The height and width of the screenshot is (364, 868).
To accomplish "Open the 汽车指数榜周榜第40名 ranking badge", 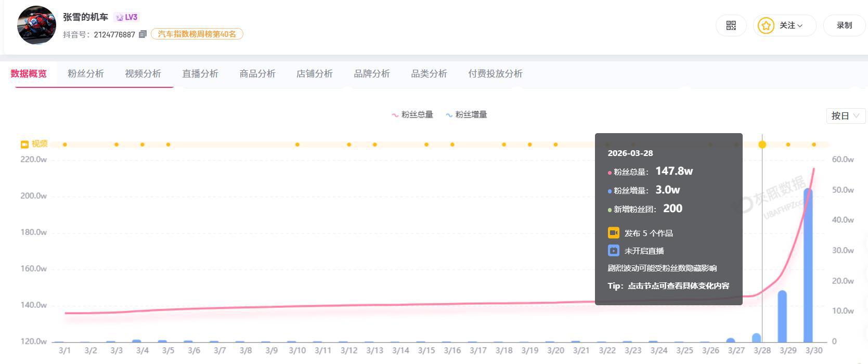I will [197, 34].
